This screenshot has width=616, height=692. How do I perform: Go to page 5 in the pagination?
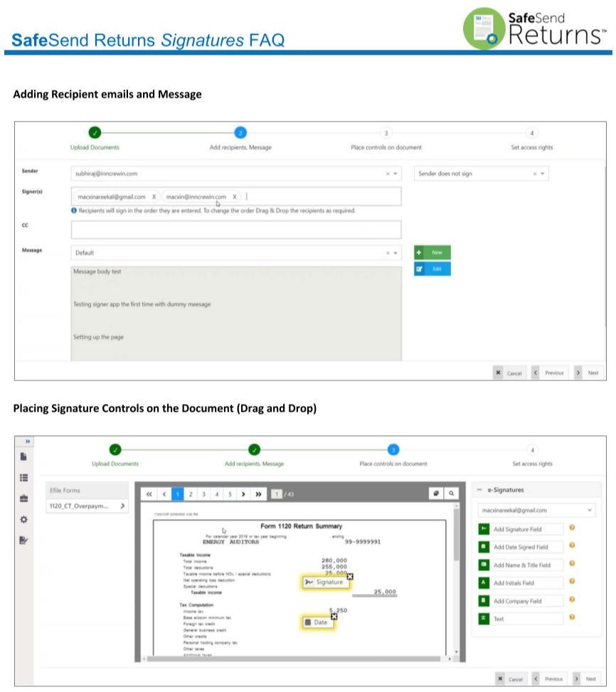point(230,494)
